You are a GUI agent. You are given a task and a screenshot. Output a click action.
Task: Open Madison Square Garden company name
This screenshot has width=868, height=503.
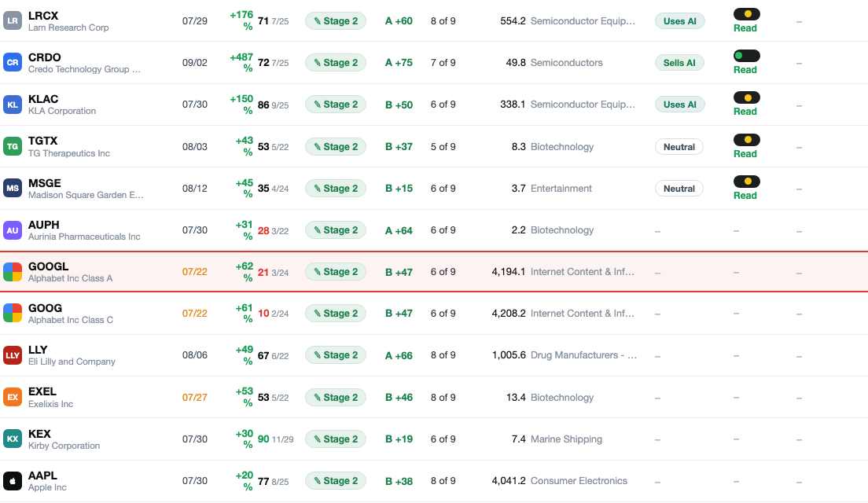[86, 195]
